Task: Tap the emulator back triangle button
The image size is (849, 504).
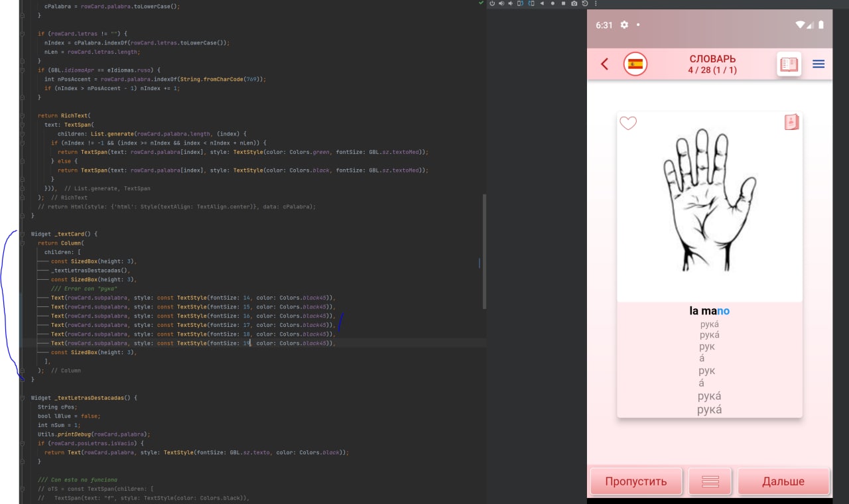Action: [542, 3]
